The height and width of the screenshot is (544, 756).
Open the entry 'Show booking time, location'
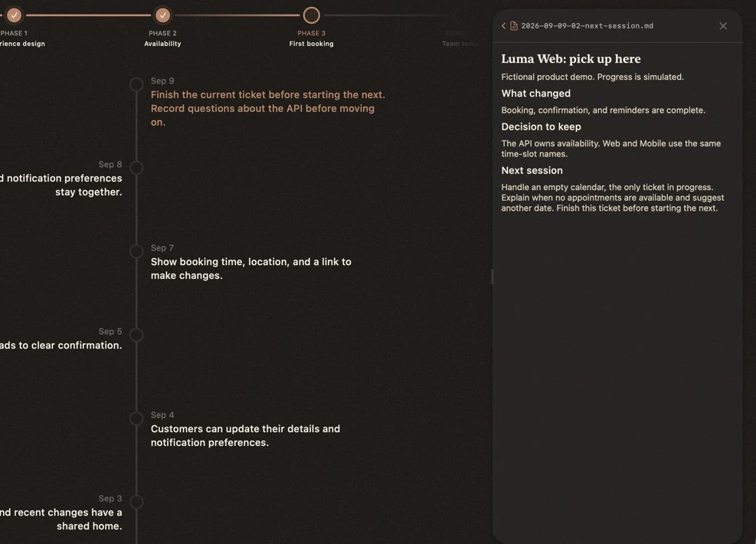coord(250,269)
